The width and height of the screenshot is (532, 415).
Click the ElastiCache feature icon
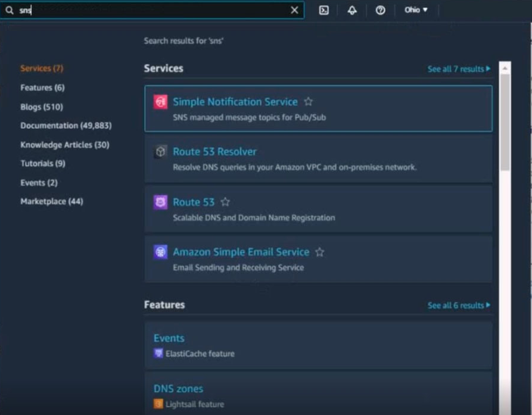click(158, 353)
